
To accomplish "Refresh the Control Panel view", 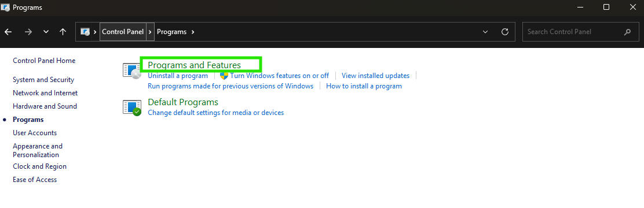I will [505, 32].
